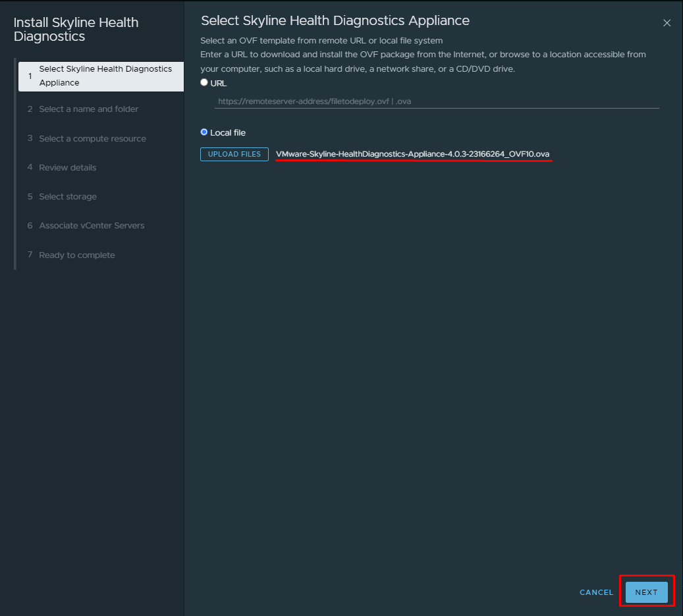This screenshot has width=683, height=616.
Task: Click the 'Select an OVF template' description line
Action: 321,41
